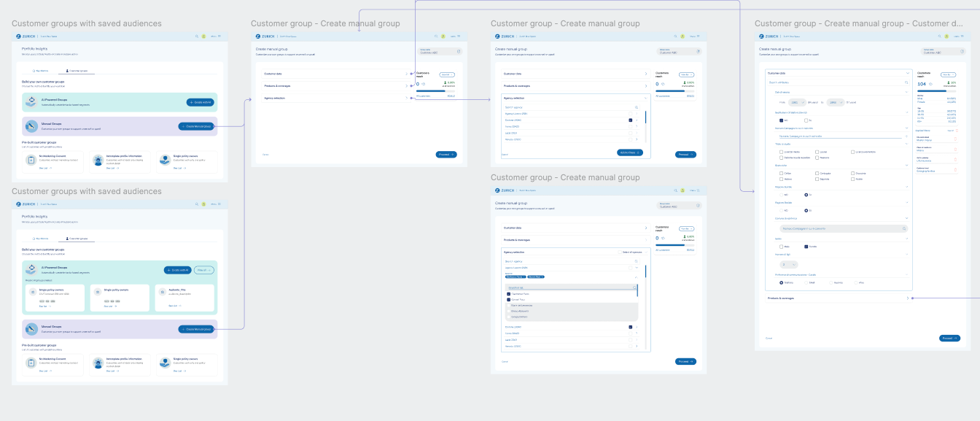Image resolution: width=980 pixels, height=421 pixels.
Task: Click the No Marketing Consent document icon
Action: click(31, 158)
